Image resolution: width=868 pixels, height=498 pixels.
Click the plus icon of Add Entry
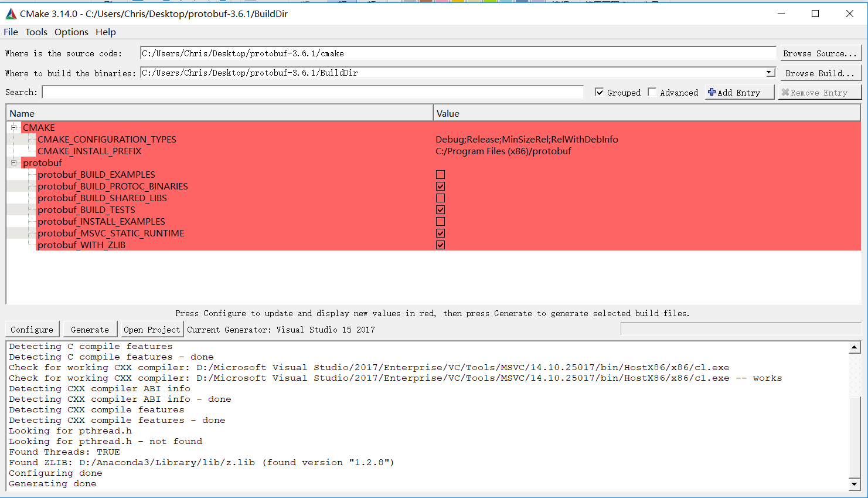[712, 92]
